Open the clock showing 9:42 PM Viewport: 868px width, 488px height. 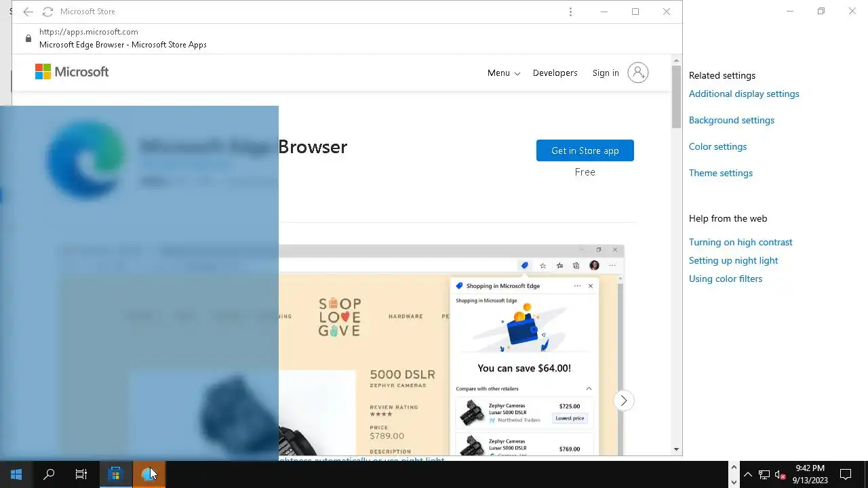(810, 474)
